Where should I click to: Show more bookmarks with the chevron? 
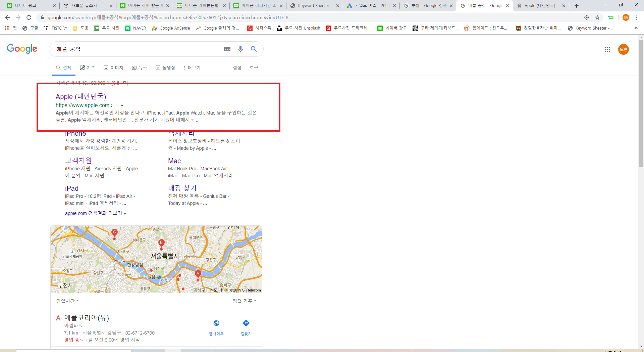click(x=636, y=28)
